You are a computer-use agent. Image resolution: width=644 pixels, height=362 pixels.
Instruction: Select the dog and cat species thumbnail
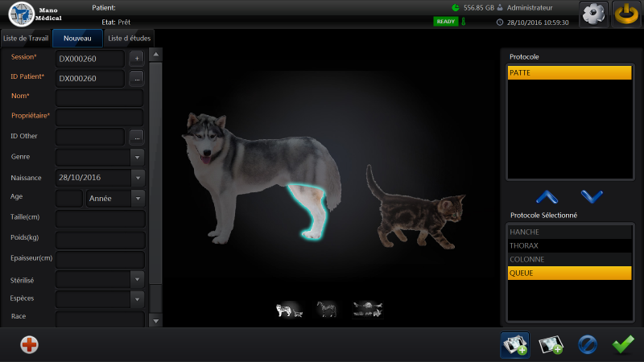289,310
